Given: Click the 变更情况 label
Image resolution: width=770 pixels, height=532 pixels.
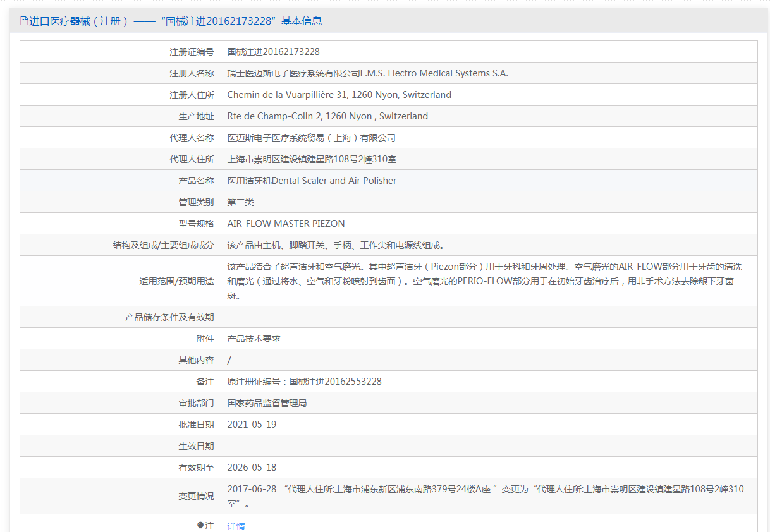Looking at the screenshot, I should point(196,497).
